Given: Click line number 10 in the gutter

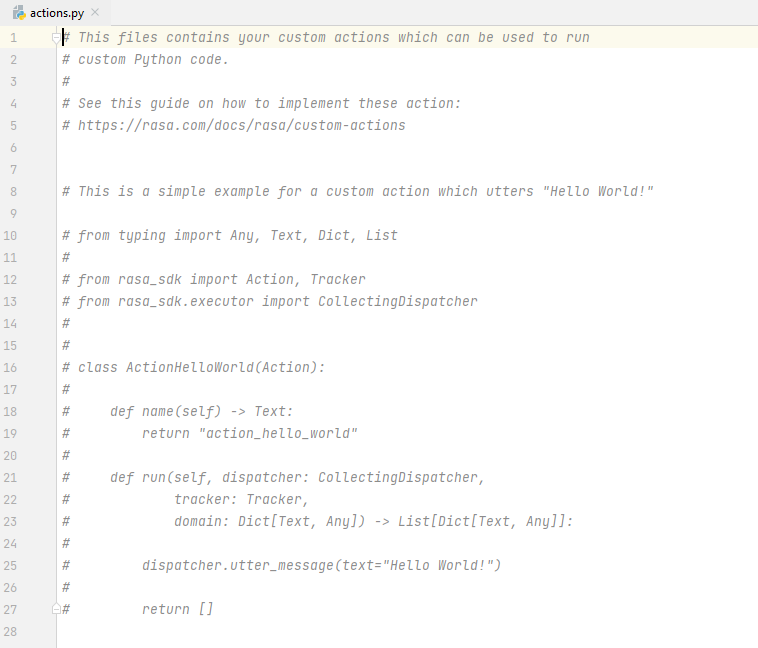Looking at the screenshot, I should [11, 236].
